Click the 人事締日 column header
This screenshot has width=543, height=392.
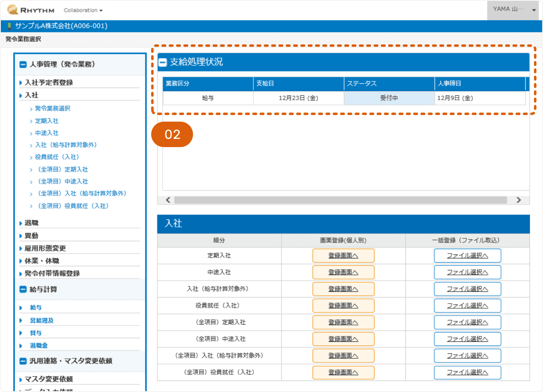[x=480, y=83]
